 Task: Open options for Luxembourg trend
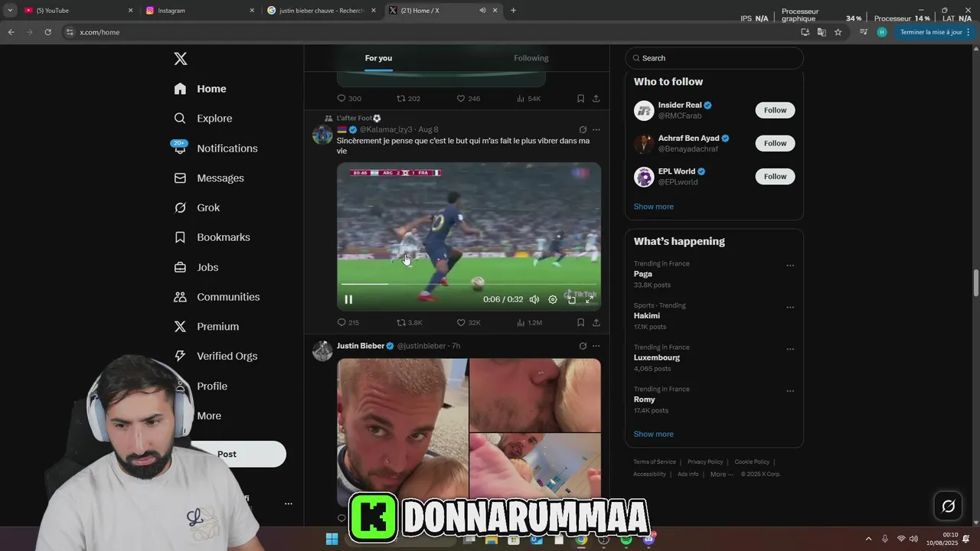coord(790,349)
